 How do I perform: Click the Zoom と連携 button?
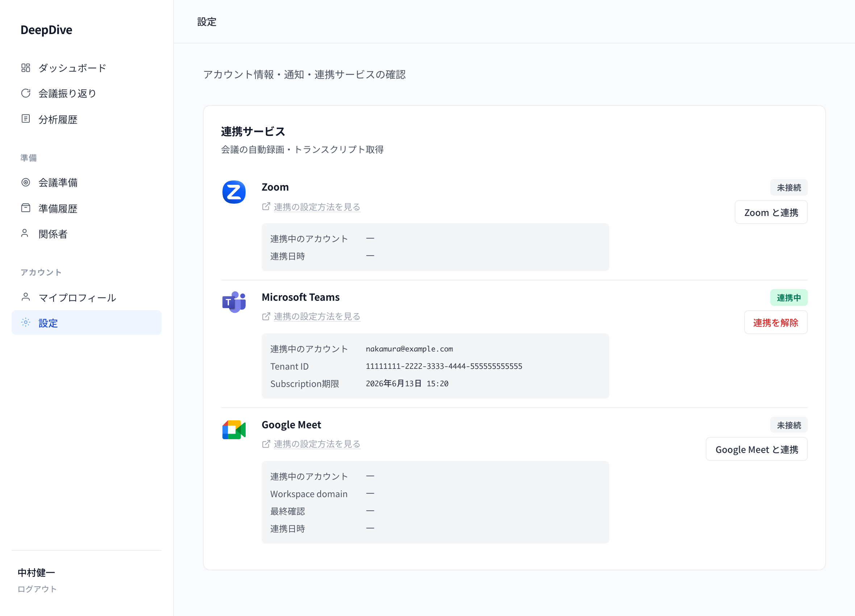771,212
